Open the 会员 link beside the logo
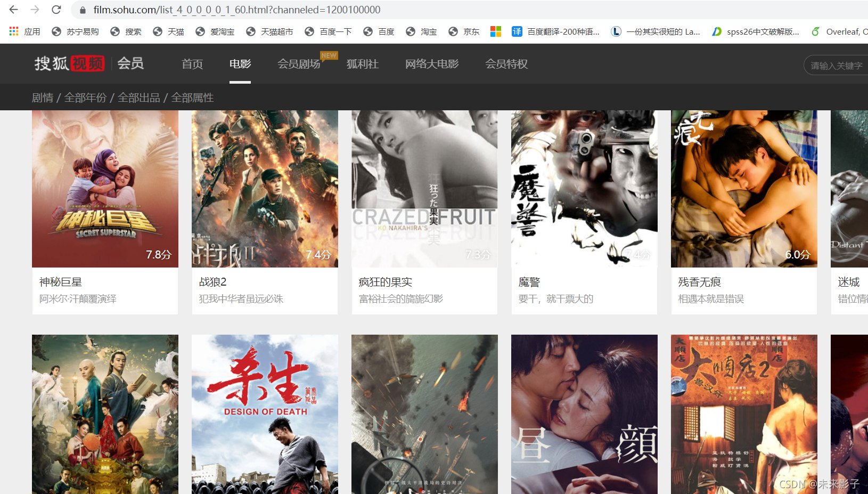 130,63
